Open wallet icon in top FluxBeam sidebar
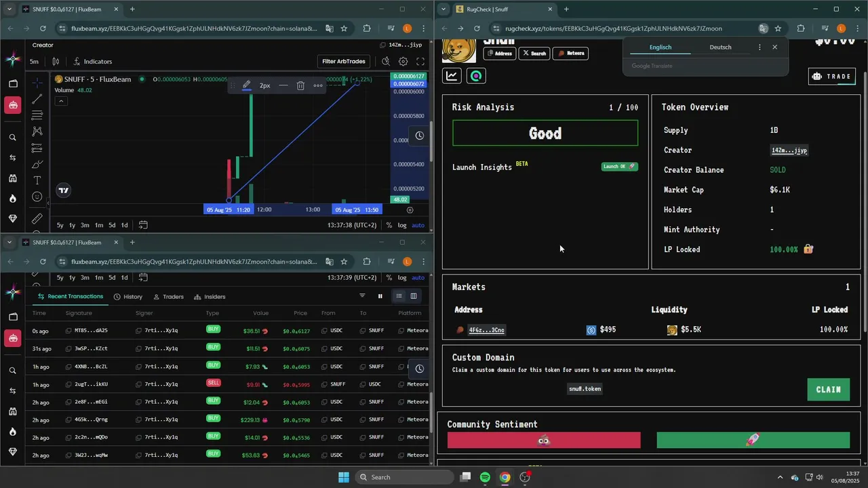Screen dimensions: 868x488 [13, 83]
